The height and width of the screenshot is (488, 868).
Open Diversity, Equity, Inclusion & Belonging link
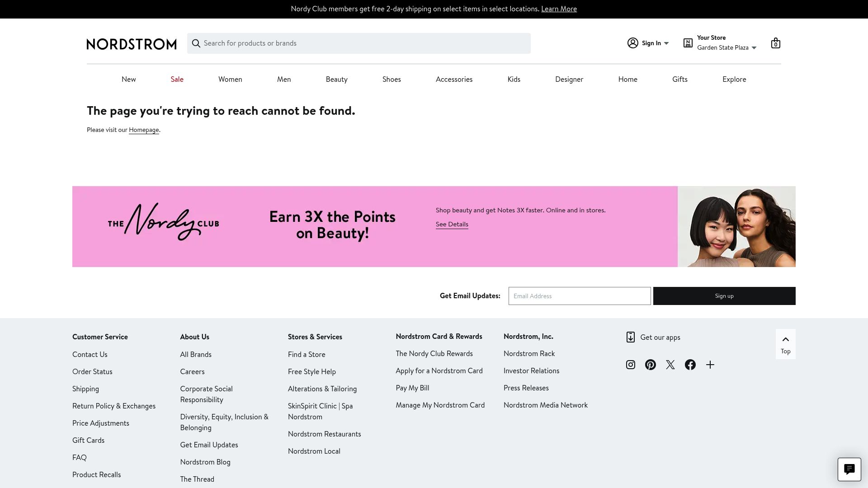(224, 422)
